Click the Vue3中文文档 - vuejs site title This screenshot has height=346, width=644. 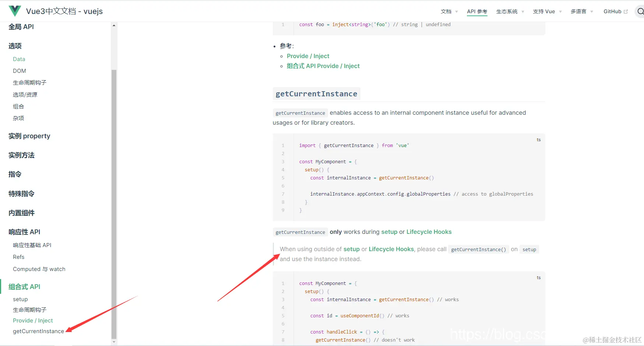[64, 11]
